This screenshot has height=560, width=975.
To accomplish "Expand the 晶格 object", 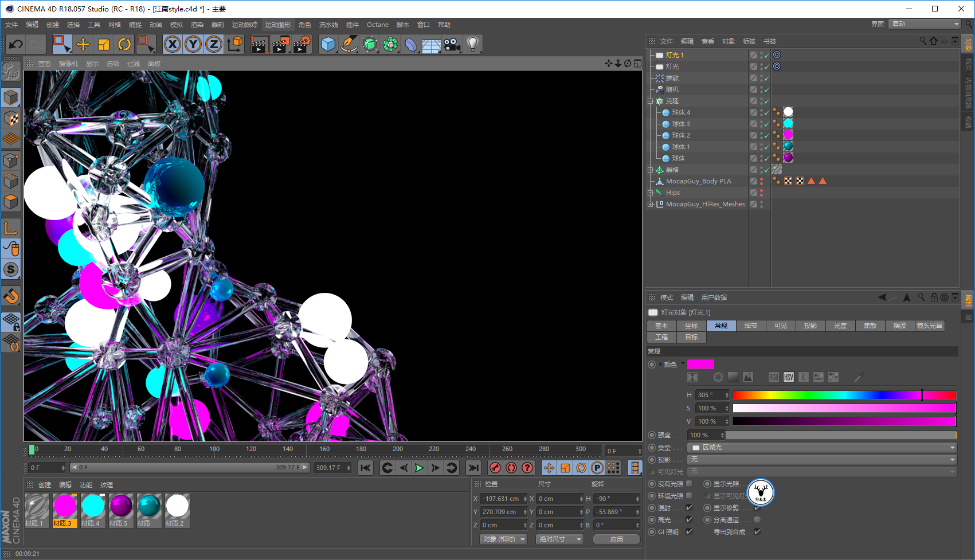I will 651,170.
